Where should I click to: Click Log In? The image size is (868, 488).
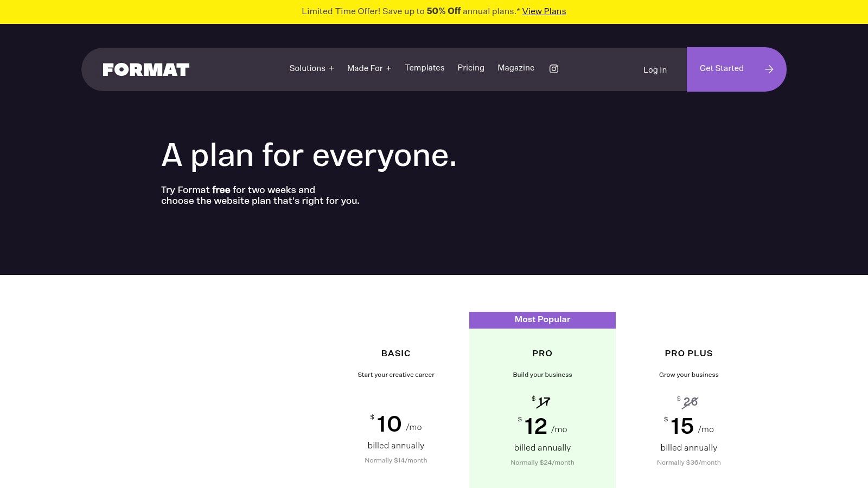[x=655, y=70]
